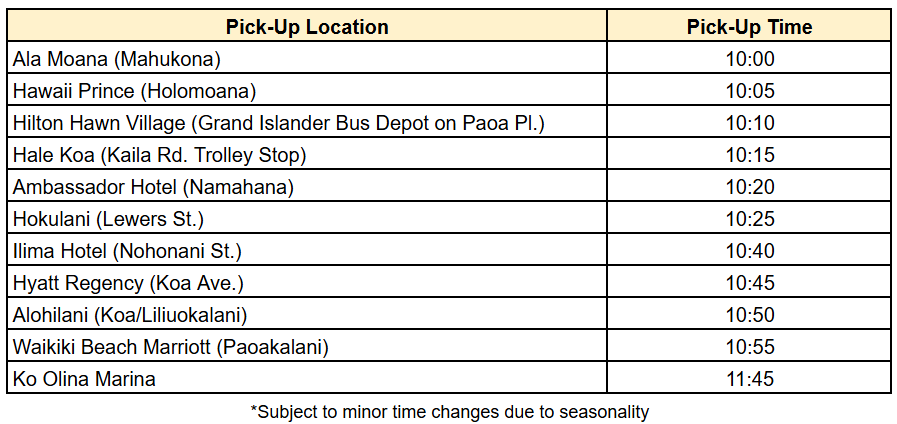This screenshot has height=424, width=897.
Task: Click the Hilton Hawn Village location cell
Action: pos(279,123)
